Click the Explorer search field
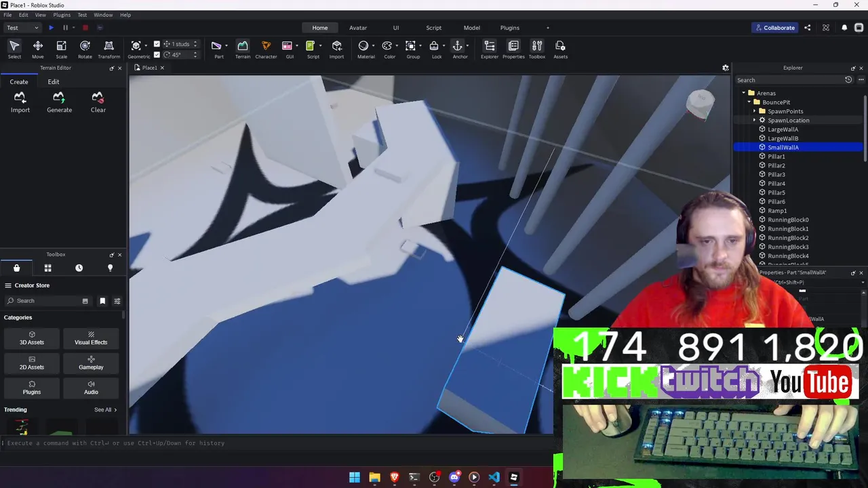The image size is (868, 488). (789, 80)
